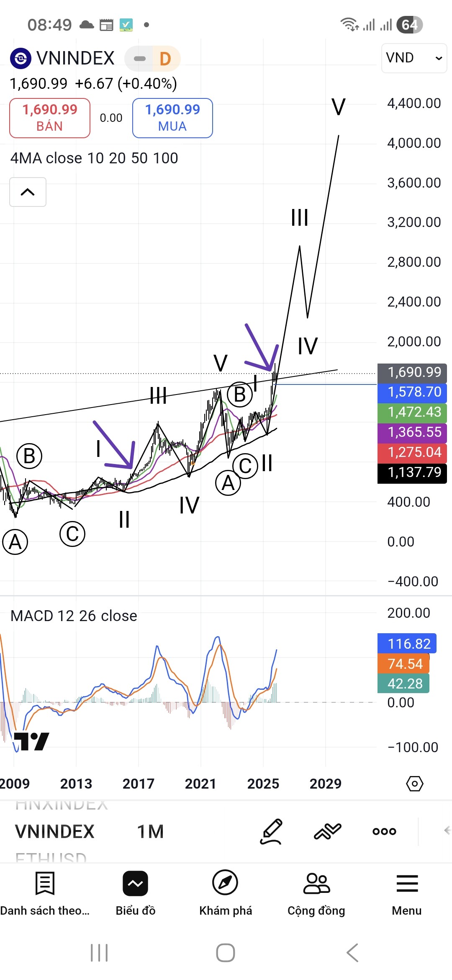Screen dimensions: 452x980
Task: Tap Android recent apps button
Action: click(x=99, y=953)
